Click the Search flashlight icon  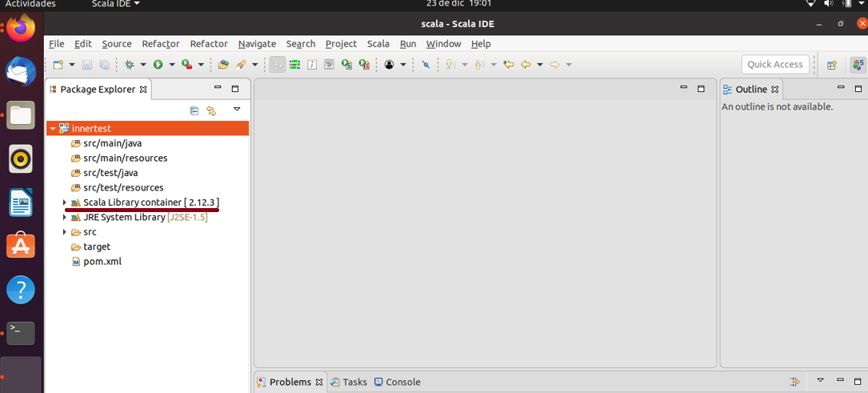pyautogui.click(x=241, y=65)
